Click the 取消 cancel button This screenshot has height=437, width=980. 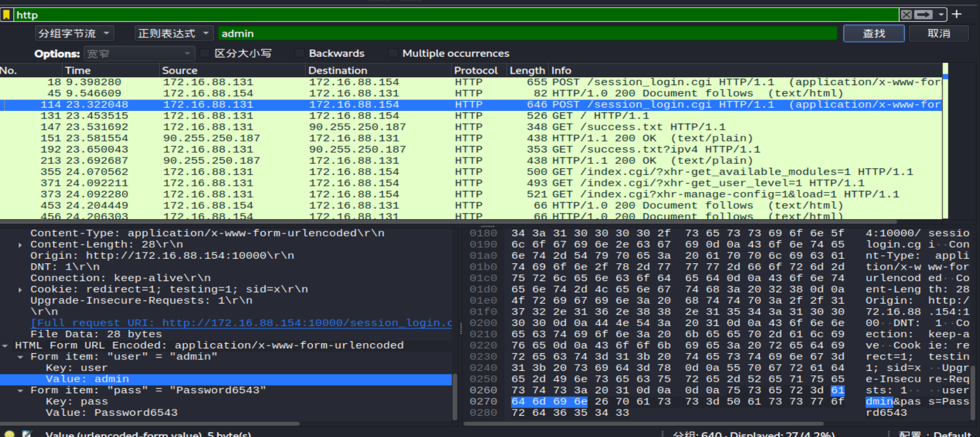coord(939,33)
